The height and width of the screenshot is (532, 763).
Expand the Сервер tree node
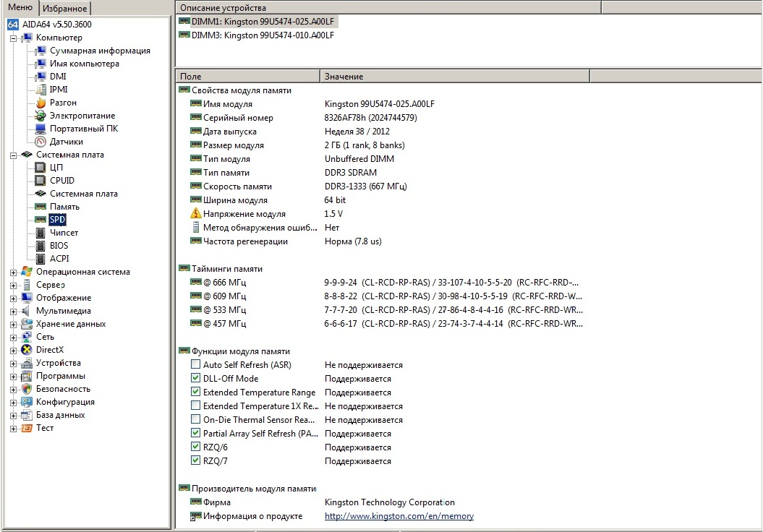click(14, 286)
